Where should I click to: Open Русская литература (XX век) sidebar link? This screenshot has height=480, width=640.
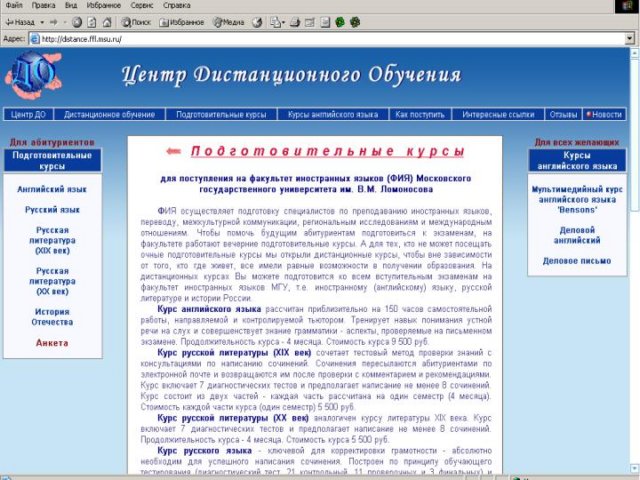[x=52, y=281]
